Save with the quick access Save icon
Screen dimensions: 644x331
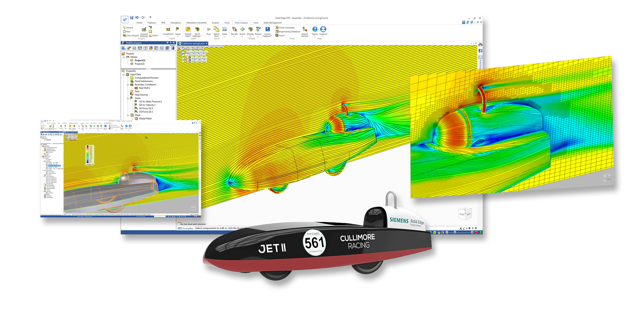point(132,18)
